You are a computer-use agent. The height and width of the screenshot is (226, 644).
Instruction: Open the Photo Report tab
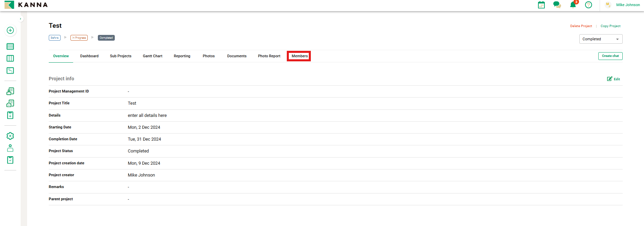coord(269,56)
